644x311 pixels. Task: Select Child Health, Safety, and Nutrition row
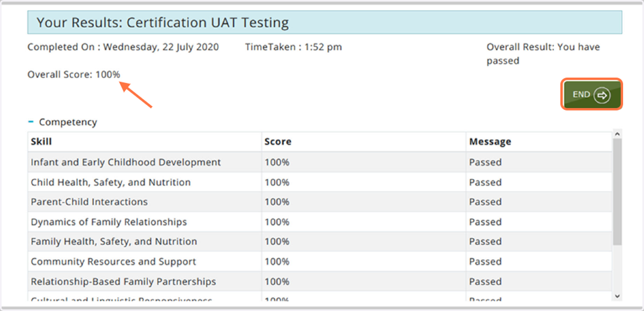[320, 182]
